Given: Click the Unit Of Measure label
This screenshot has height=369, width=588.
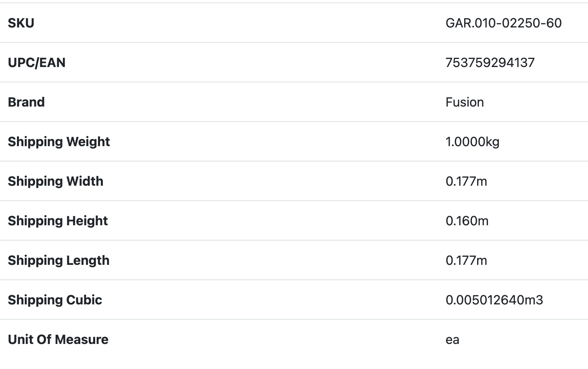Looking at the screenshot, I should click(x=58, y=340).
